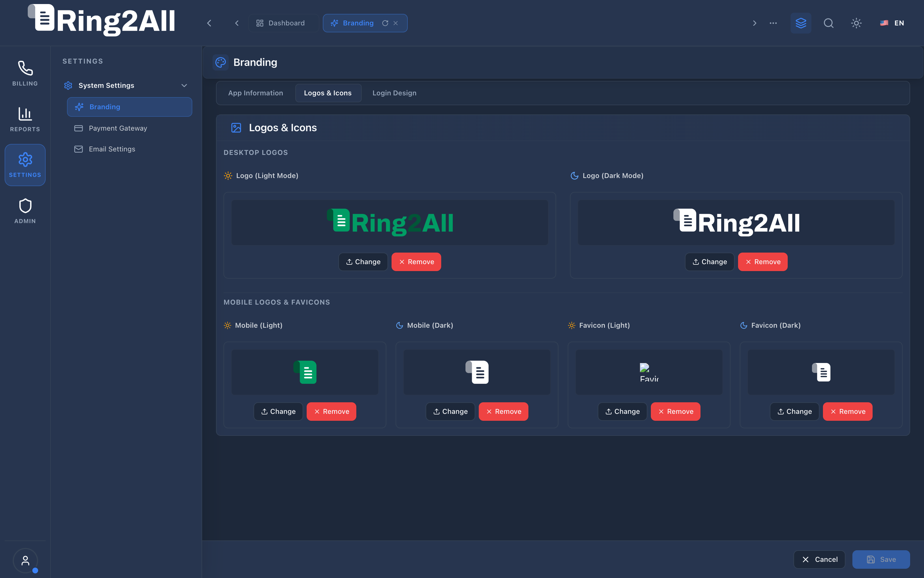Select the Logos & Icons tab
Image resolution: width=924 pixels, height=578 pixels.
click(328, 93)
